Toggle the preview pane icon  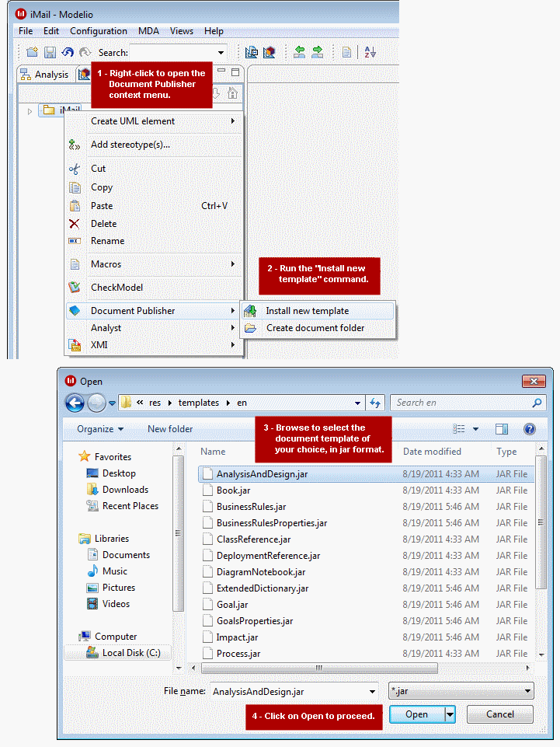(502, 429)
